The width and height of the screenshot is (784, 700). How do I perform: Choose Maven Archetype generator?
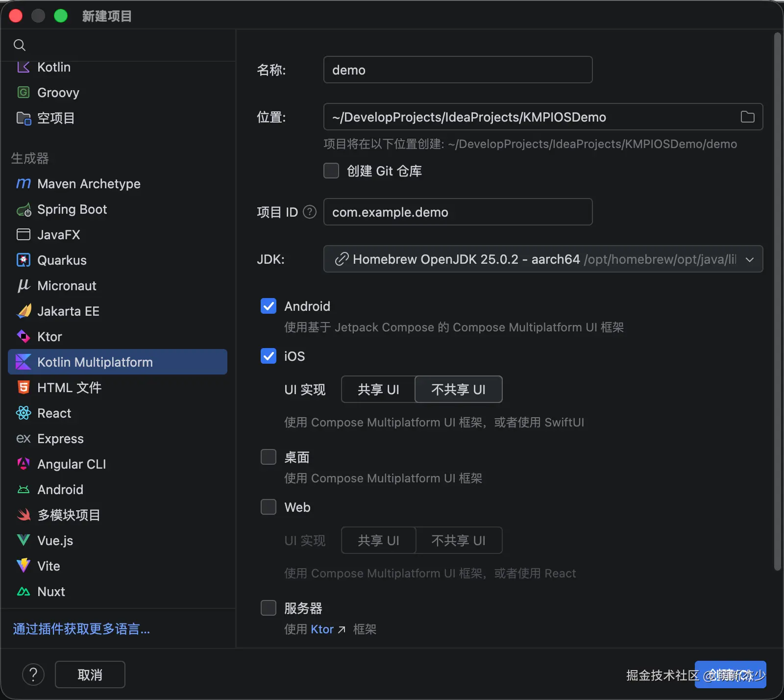click(118, 184)
